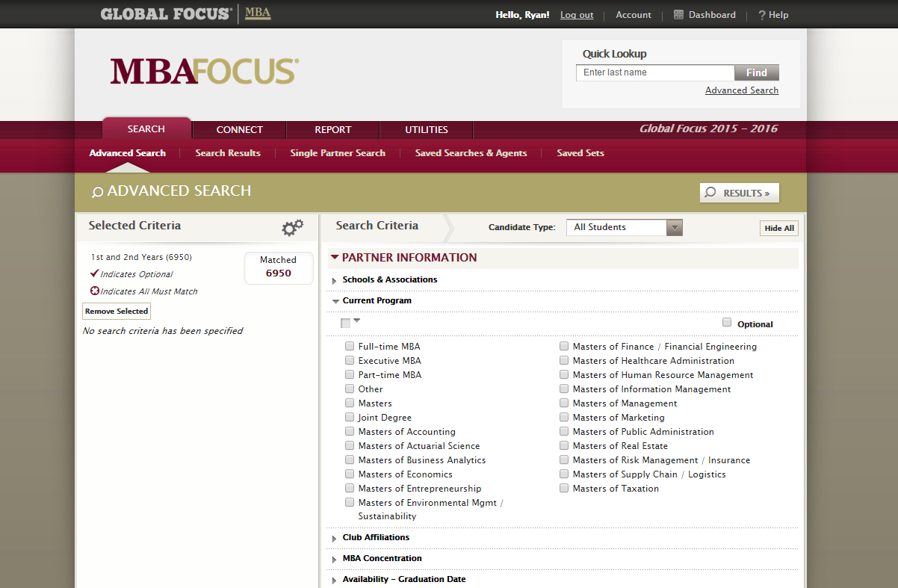This screenshot has width=898, height=588.
Task: Click the MBA Focus logo
Action: 205,72
